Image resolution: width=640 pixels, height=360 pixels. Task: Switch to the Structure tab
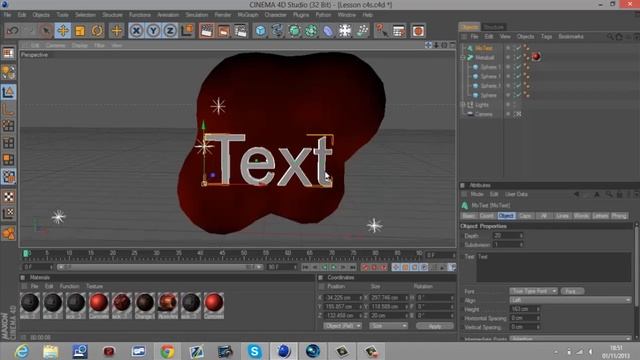[493, 27]
